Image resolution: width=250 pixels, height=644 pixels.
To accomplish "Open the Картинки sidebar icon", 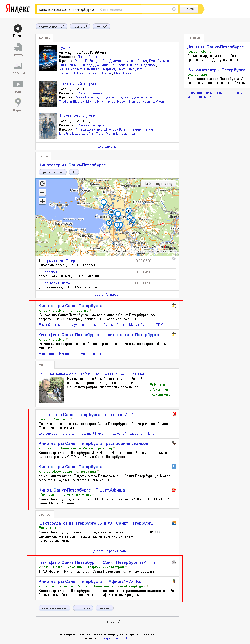I will tap(18, 66).
